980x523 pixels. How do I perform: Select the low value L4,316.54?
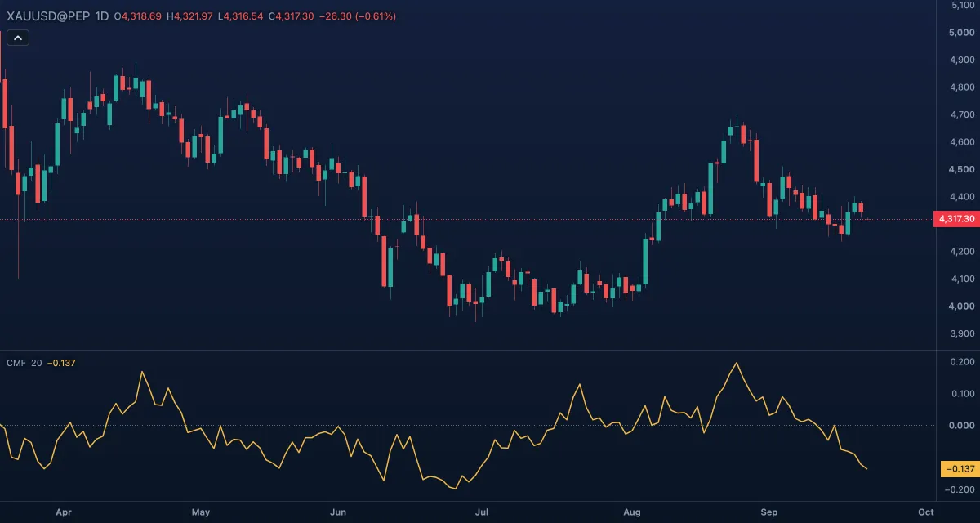point(240,16)
